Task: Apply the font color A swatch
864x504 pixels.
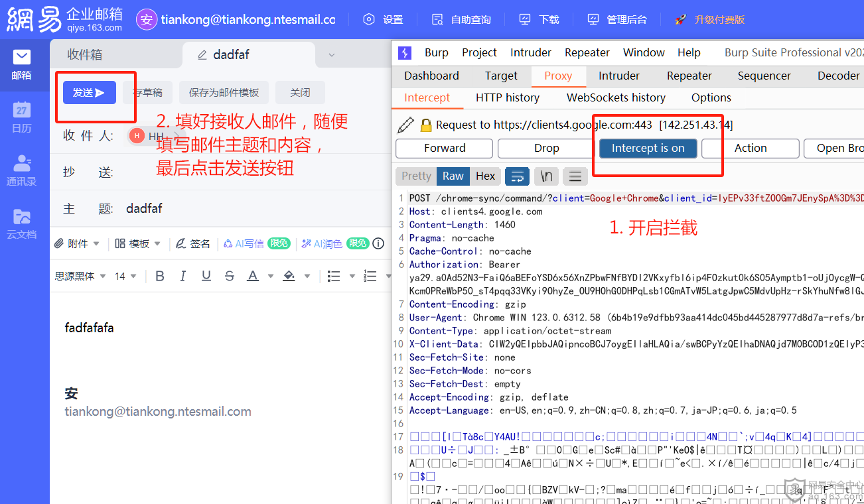Action: (x=252, y=276)
